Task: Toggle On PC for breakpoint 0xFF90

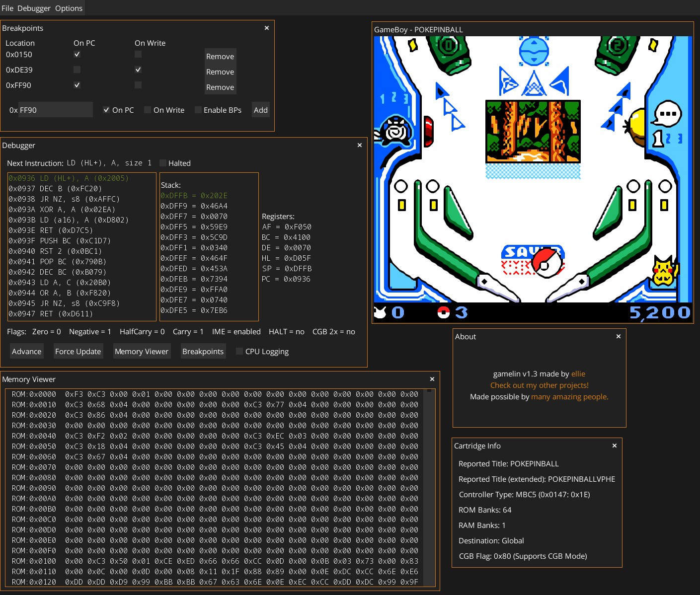Action: [x=77, y=85]
